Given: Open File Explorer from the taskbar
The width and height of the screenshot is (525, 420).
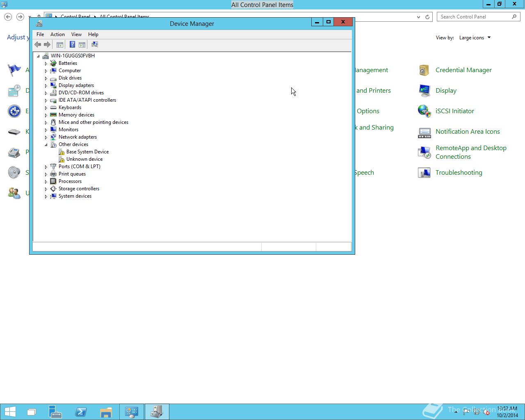Looking at the screenshot, I should pos(106,412).
